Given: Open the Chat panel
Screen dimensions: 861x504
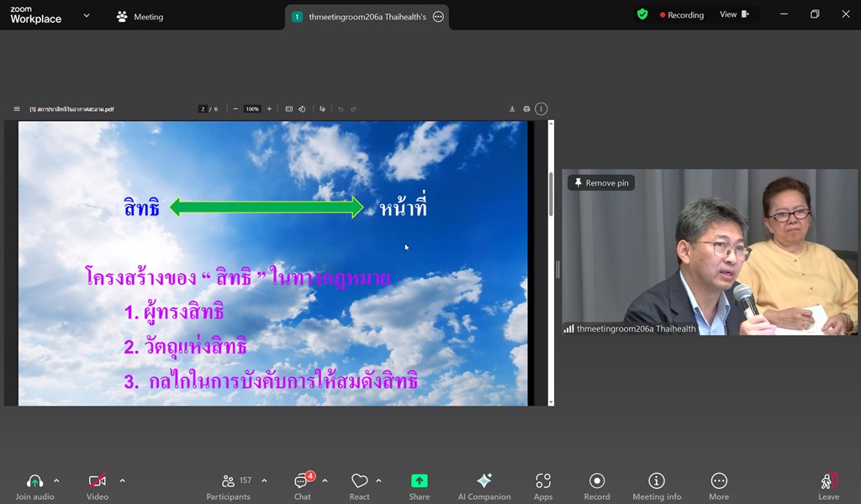Looking at the screenshot, I should (302, 481).
